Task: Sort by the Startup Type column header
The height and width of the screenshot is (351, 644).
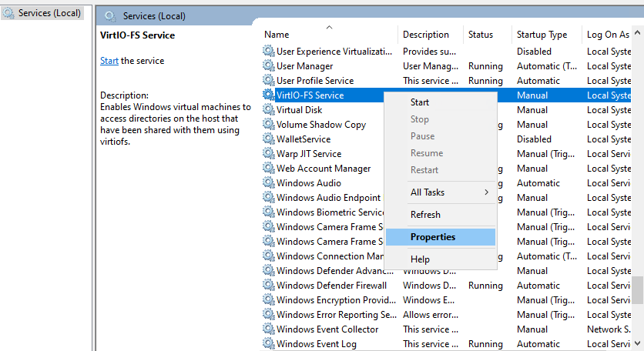Action: (x=542, y=35)
